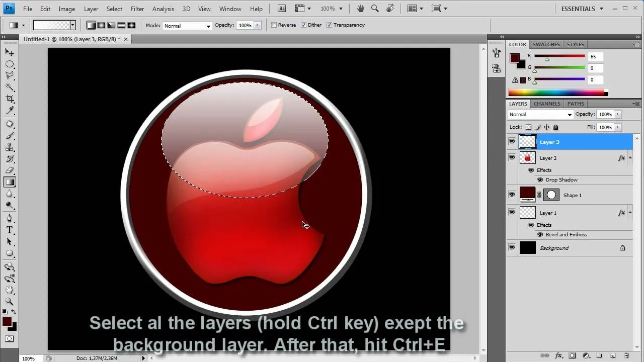Click the Layer 2 thumbnail
Image resolution: width=644 pixels, height=362 pixels.
coord(527,158)
